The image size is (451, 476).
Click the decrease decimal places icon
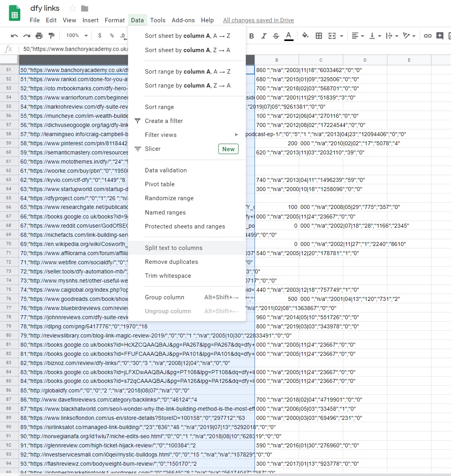click(123, 36)
